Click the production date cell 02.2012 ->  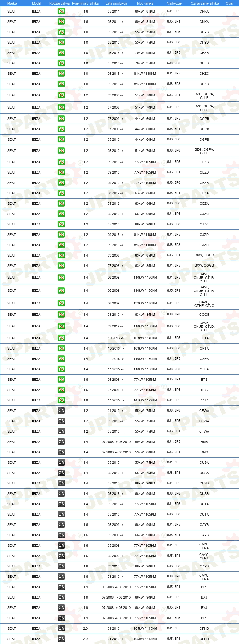(x=116, y=326)
